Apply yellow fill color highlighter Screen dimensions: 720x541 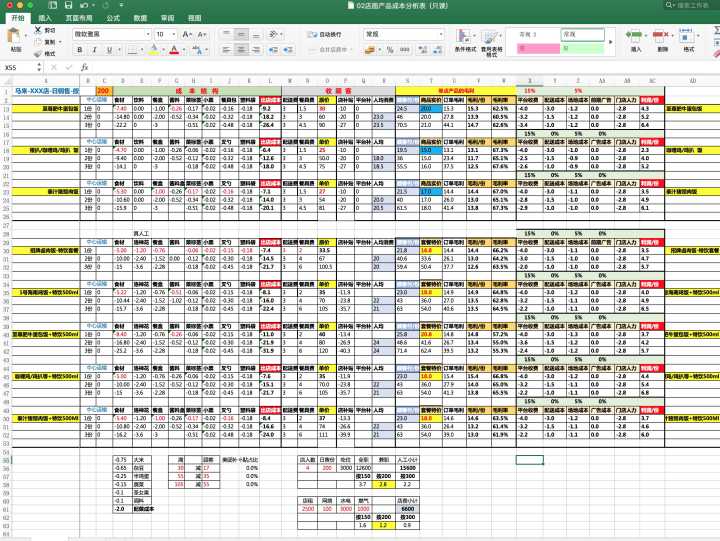[x=154, y=50]
